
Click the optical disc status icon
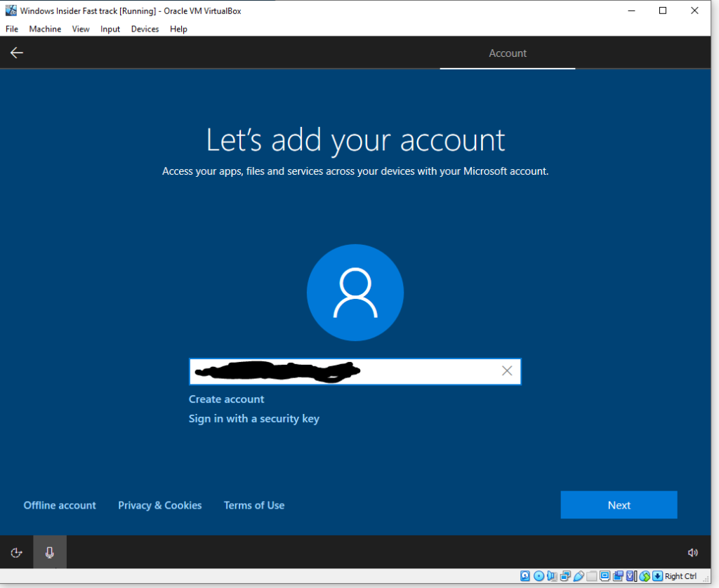pyautogui.click(x=539, y=575)
